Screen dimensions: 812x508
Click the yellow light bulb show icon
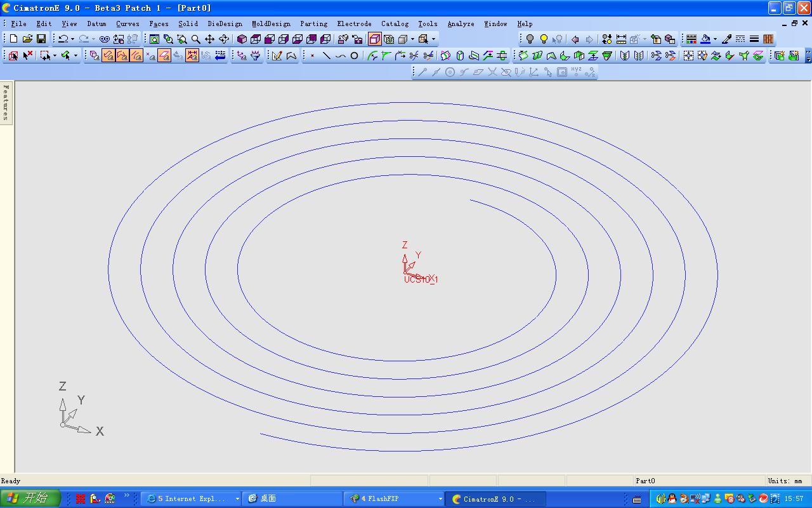544,39
